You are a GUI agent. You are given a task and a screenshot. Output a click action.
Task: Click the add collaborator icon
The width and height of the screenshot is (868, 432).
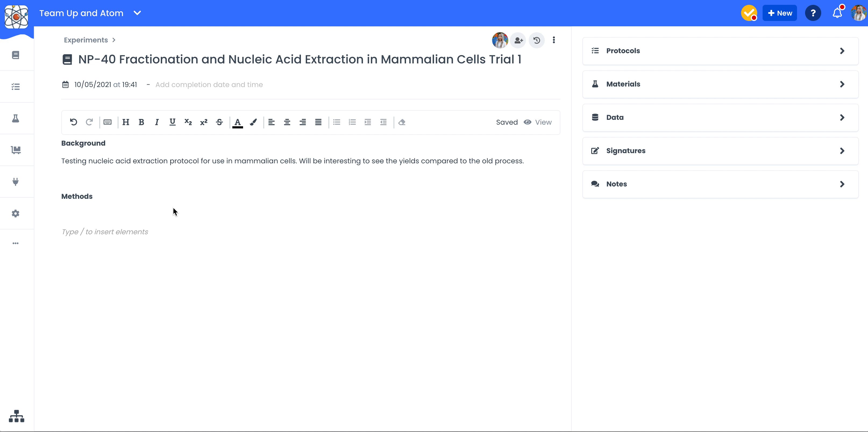(518, 40)
